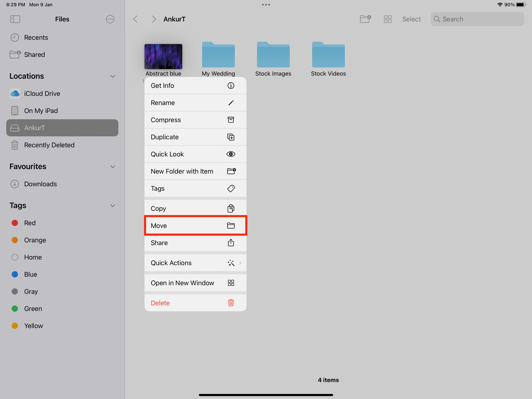Click the 8:29 PM clock text
The image size is (532, 399).
point(16,4)
